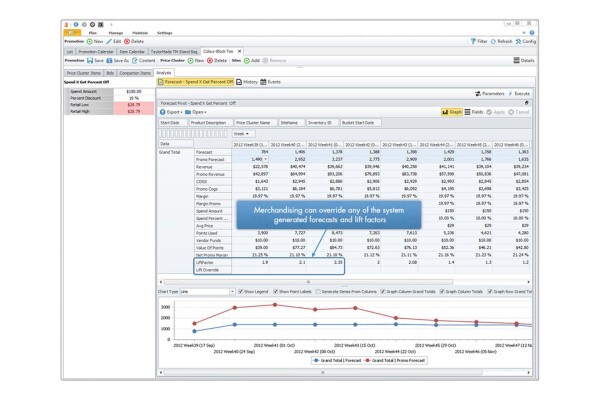This screenshot has width=600, height=400.
Task: Refresh the promotion list
Action: tap(493, 41)
